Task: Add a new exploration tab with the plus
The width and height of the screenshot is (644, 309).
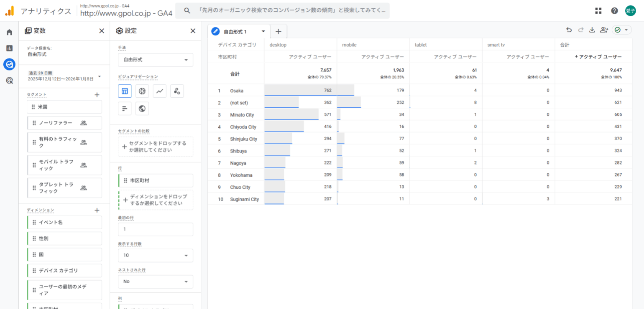Action: click(279, 31)
